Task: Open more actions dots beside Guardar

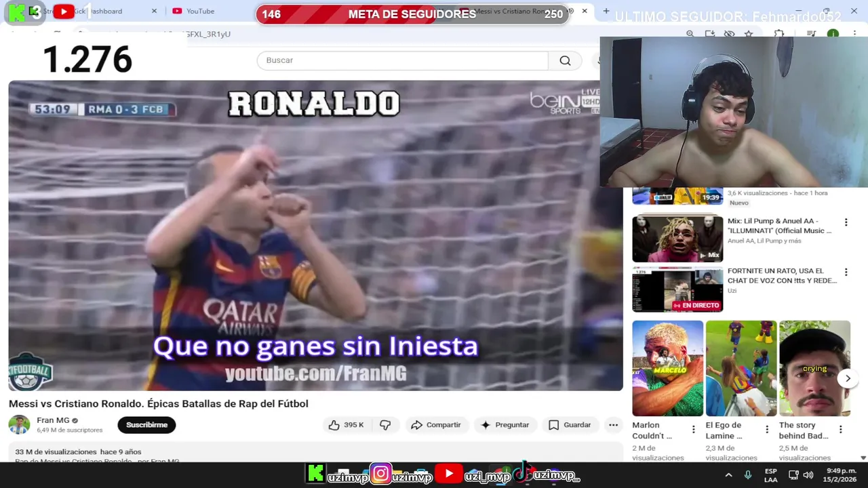Action: 613,425
